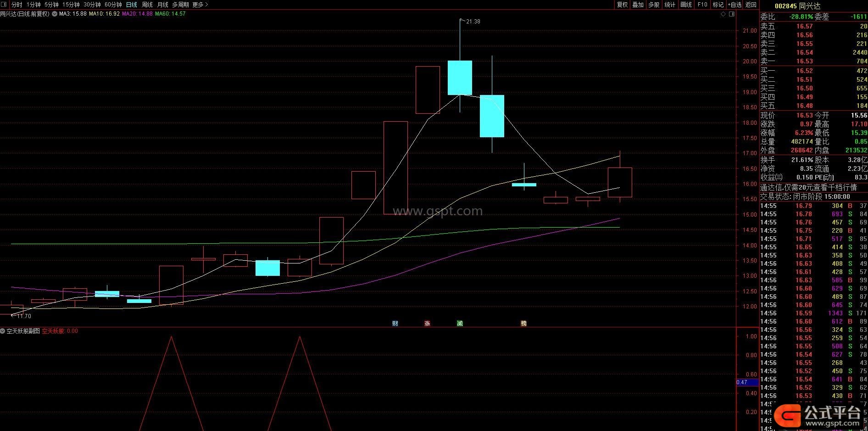Image resolution: width=868 pixels, height=431 pixels.
Task: Switch to 日线 daily chart
Action: pos(132,5)
